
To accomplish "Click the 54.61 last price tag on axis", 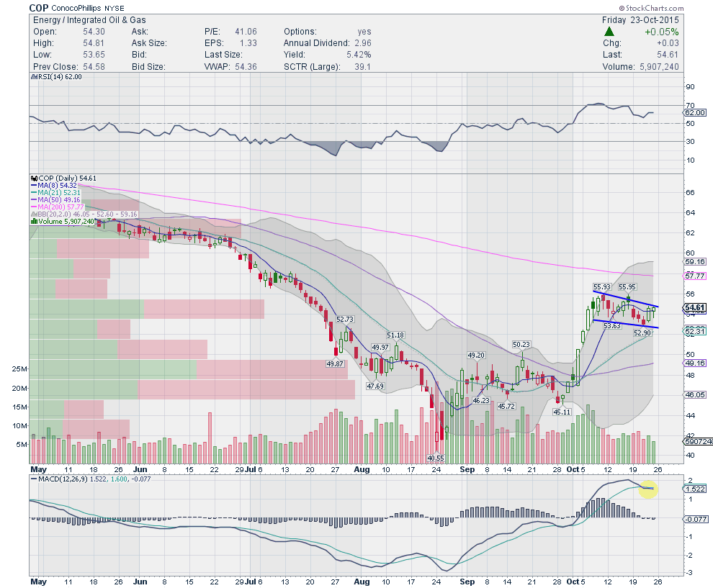I will tap(695, 307).
